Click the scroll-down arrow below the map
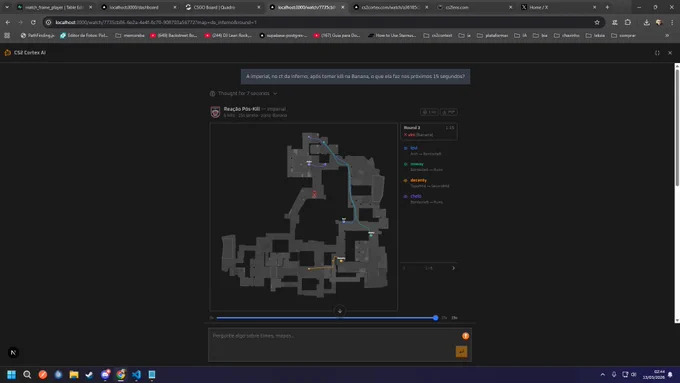This screenshot has width=680, height=383. tap(340, 311)
